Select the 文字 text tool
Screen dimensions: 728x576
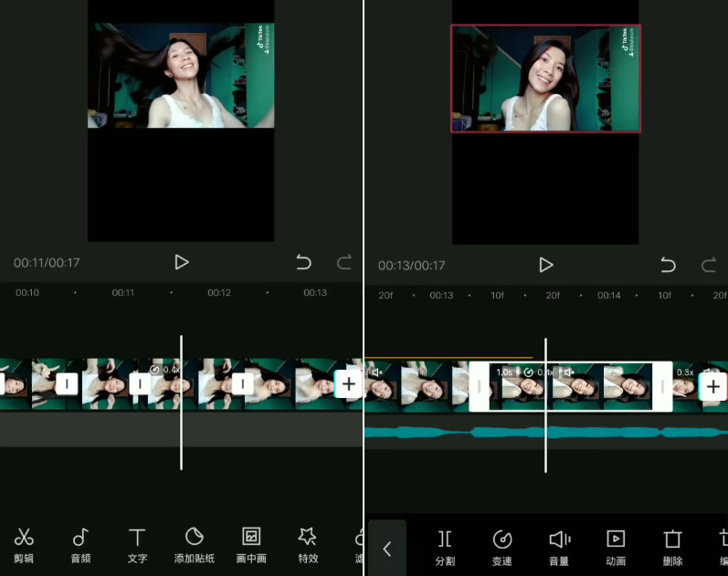pos(137,544)
